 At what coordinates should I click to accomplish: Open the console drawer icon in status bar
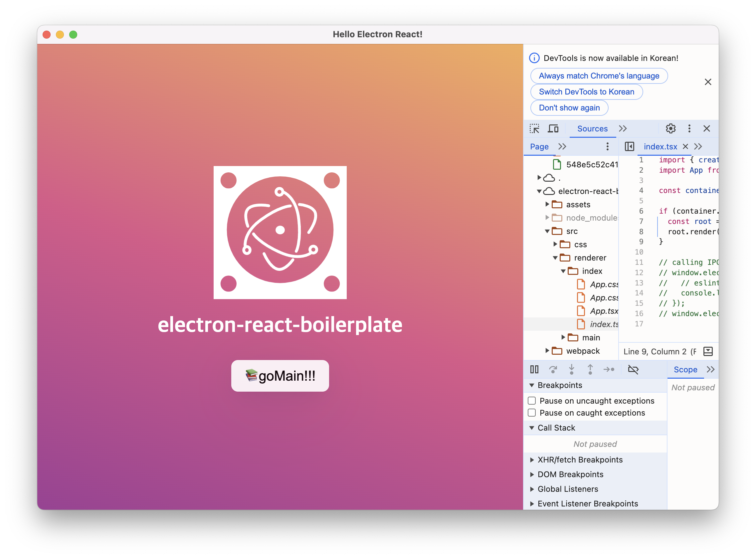point(708,351)
